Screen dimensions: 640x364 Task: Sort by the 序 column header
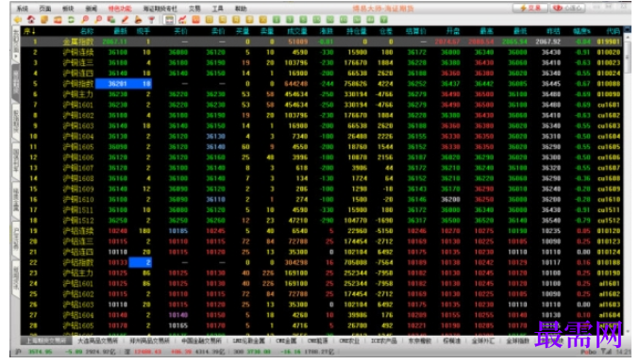[x=30, y=31]
